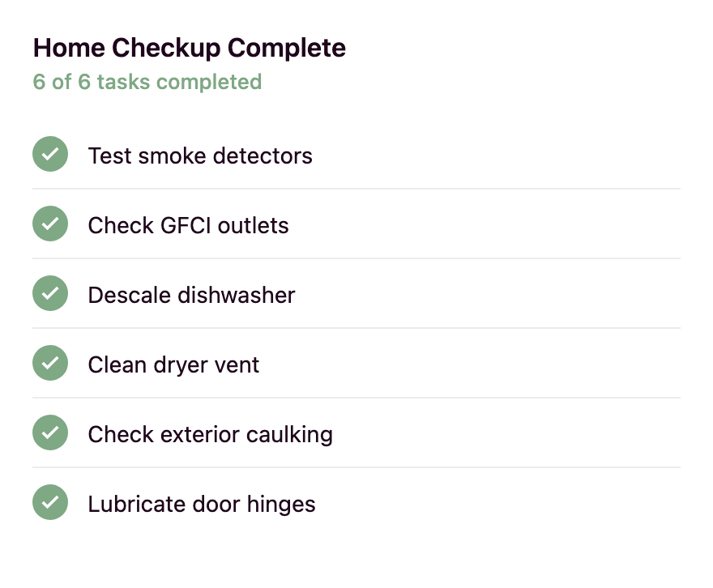Select the 'Test smoke detectors' task label
Viewport: 713px width, 588px height.
click(x=200, y=156)
